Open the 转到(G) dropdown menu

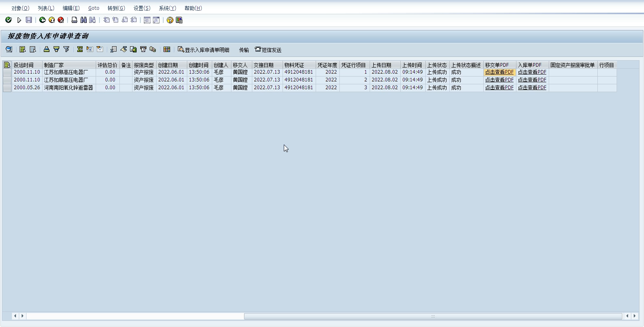click(116, 8)
